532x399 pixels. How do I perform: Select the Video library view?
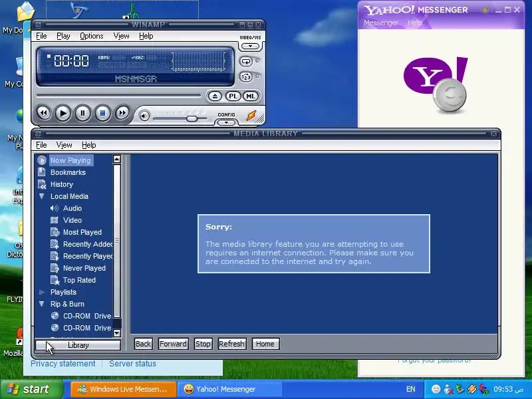(x=72, y=220)
